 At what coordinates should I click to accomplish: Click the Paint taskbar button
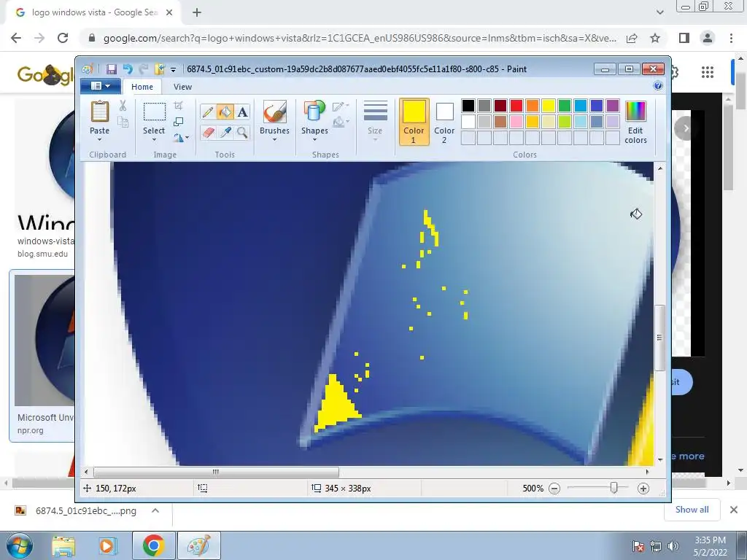(x=199, y=545)
